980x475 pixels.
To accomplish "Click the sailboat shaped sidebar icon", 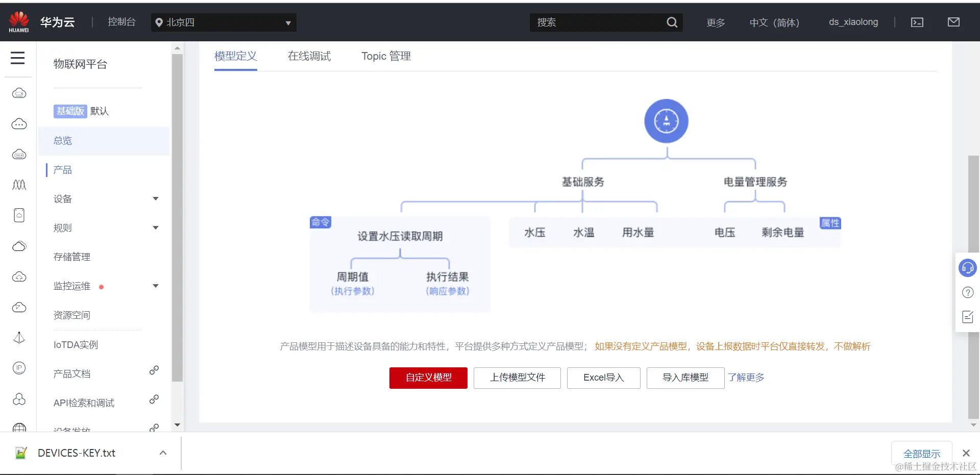I will click(19, 338).
